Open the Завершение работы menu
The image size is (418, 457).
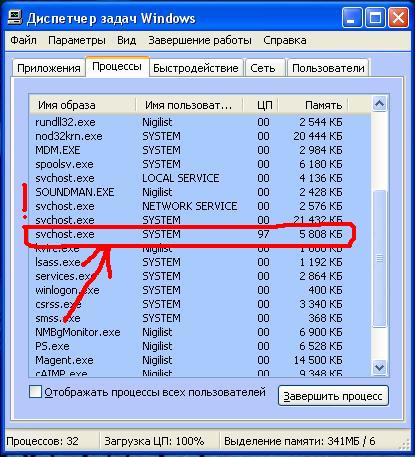pyautogui.click(x=200, y=40)
